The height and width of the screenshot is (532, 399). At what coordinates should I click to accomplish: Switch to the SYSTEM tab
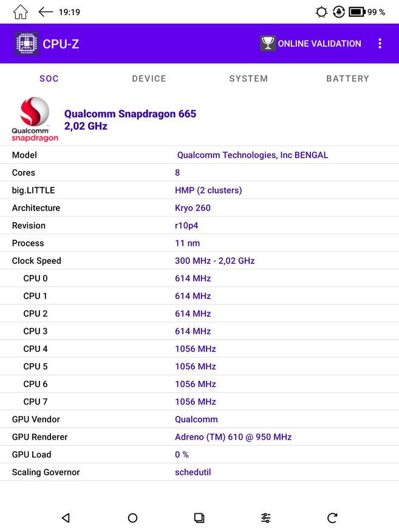pos(248,78)
